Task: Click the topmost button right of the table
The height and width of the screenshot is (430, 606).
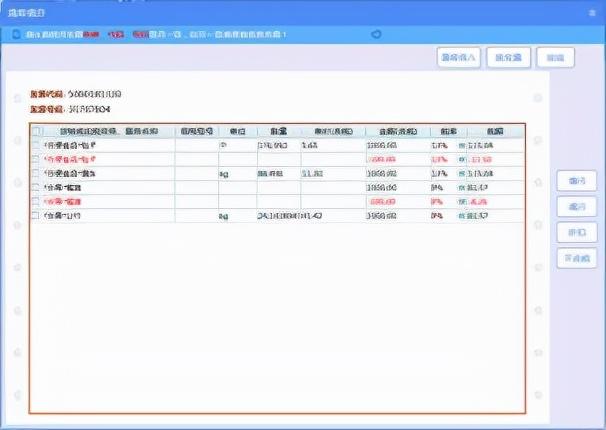Action: [576, 181]
